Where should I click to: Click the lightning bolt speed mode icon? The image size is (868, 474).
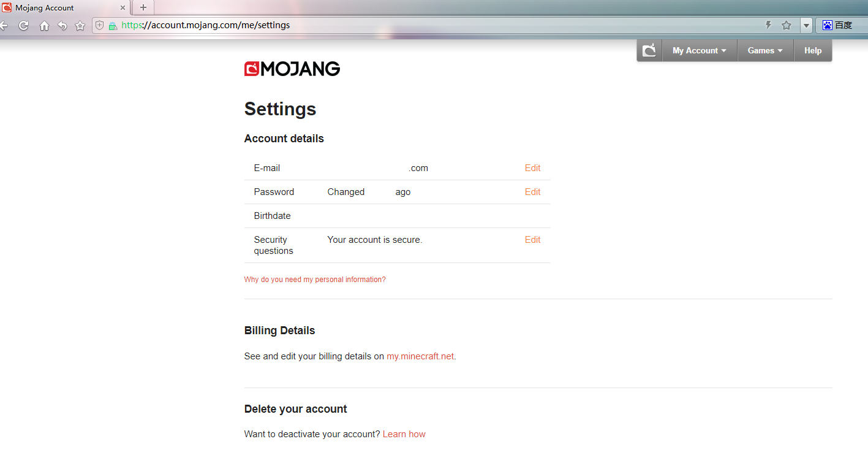click(x=768, y=25)
